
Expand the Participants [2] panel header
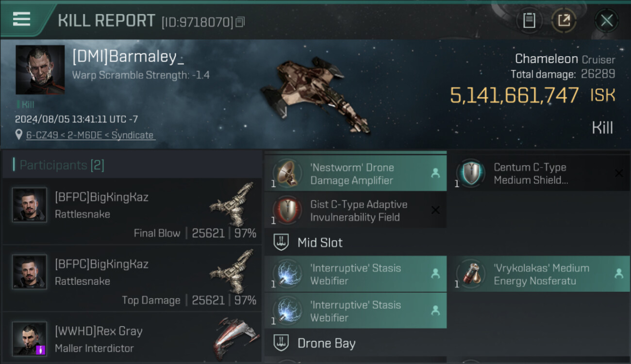click(132, 165)
